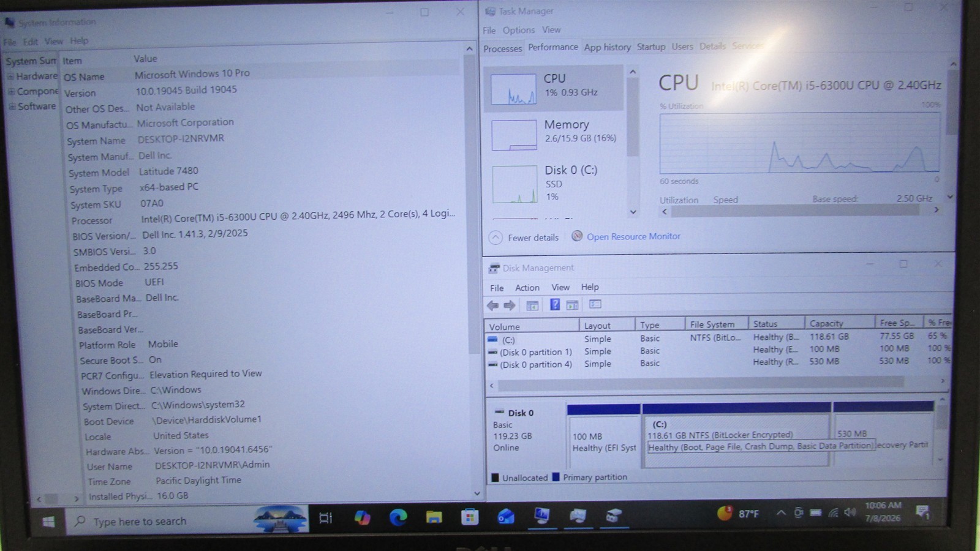Show hidden tray icons chevron
980x551 pixels.
[781, 513]
